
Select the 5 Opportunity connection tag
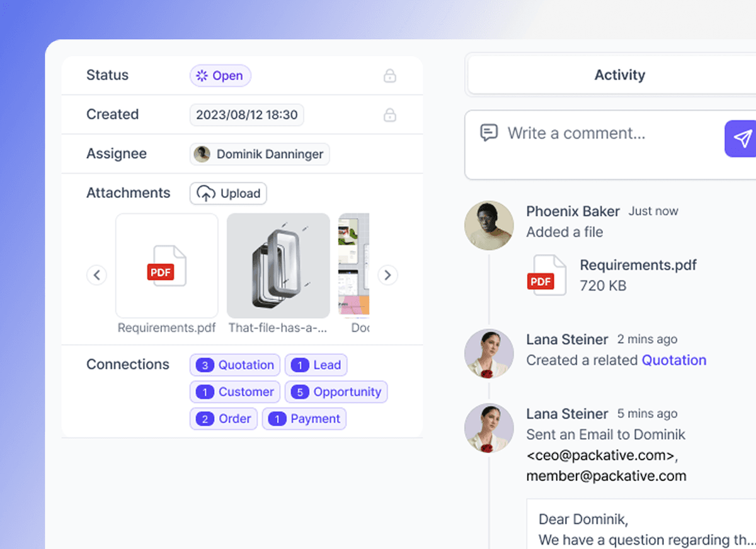pos(336,392)
